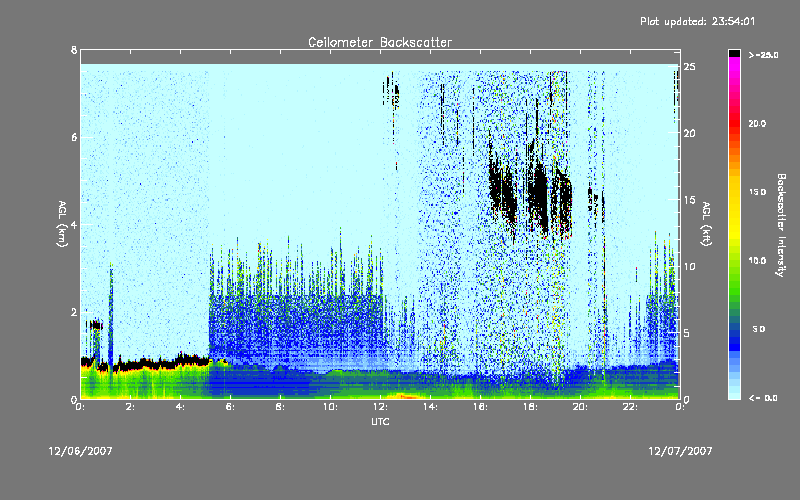Click the '15.0' colorbar tick label

pyautogui.click(x=757, y=192)
